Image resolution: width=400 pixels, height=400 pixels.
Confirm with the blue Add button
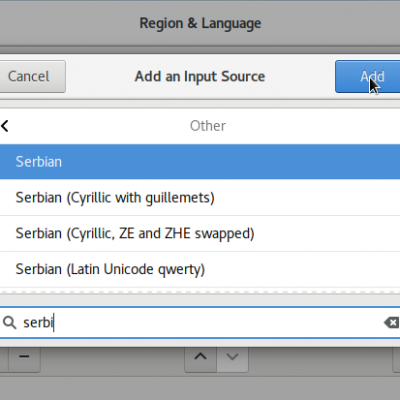click(x=367, y=77)
